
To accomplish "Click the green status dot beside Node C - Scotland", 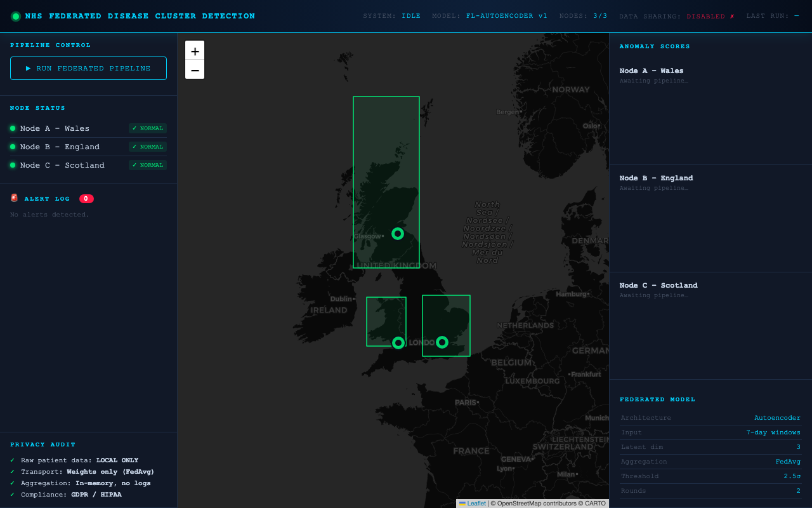I will [13, 165].
